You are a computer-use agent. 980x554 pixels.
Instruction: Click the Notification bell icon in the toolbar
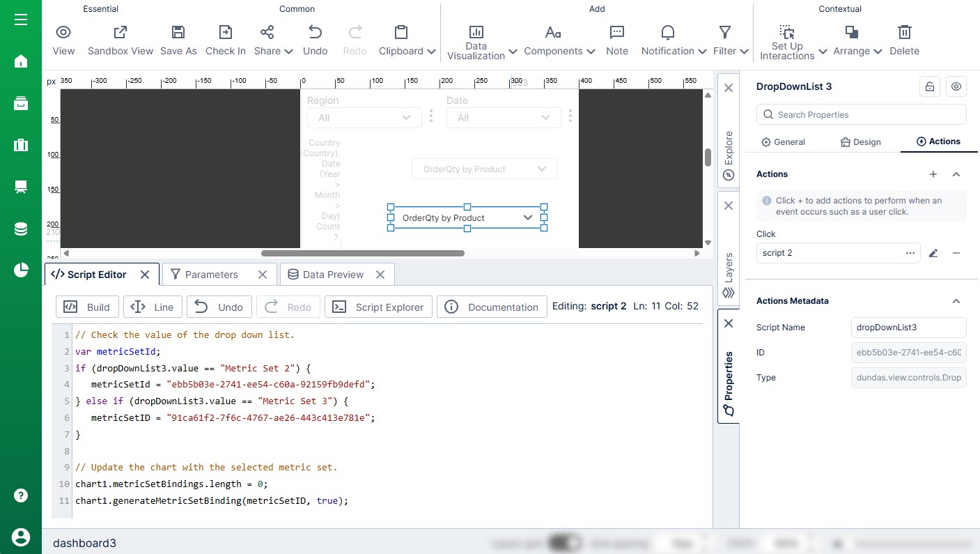[x=667, y=32]
